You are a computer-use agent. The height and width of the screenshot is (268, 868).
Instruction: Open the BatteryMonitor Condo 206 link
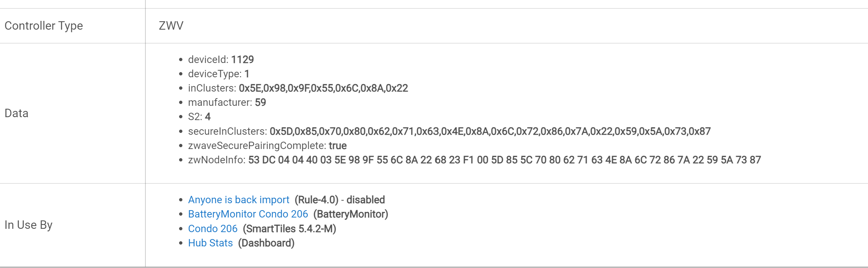click(x=248, y=214)
